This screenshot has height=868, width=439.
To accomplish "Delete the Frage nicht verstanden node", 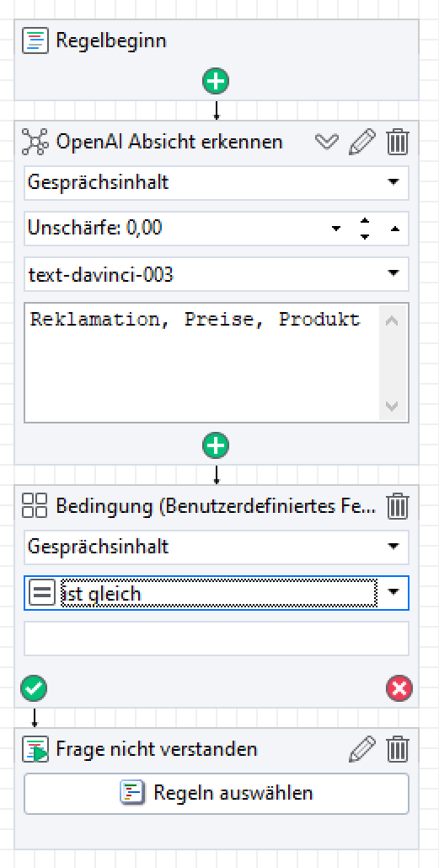I will point(397,749).
